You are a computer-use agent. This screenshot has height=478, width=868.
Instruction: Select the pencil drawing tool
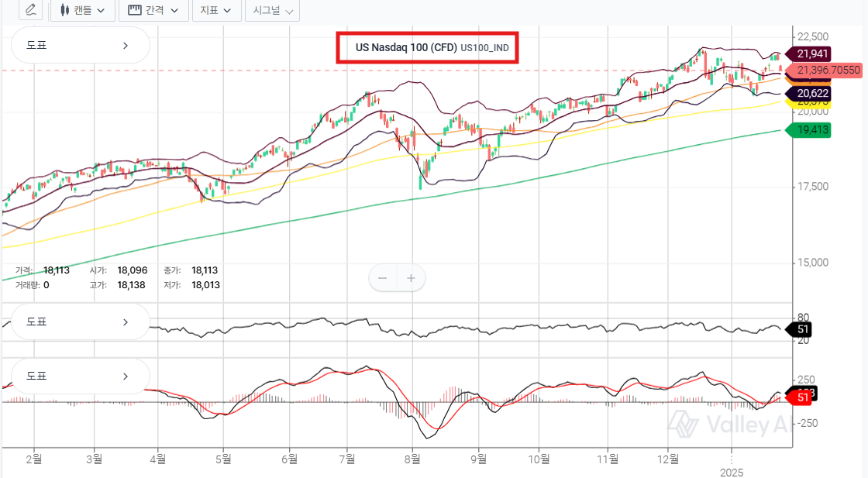pyautogui.click(x=30, y=10)
